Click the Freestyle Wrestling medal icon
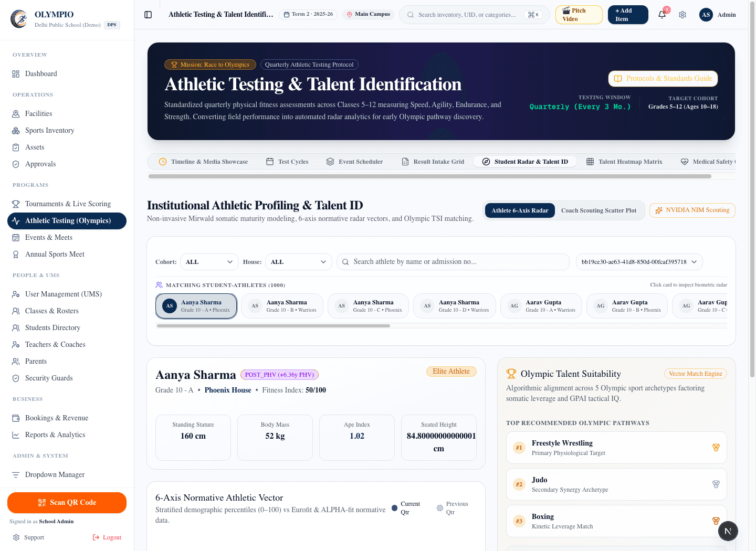 tap(716, 448)
